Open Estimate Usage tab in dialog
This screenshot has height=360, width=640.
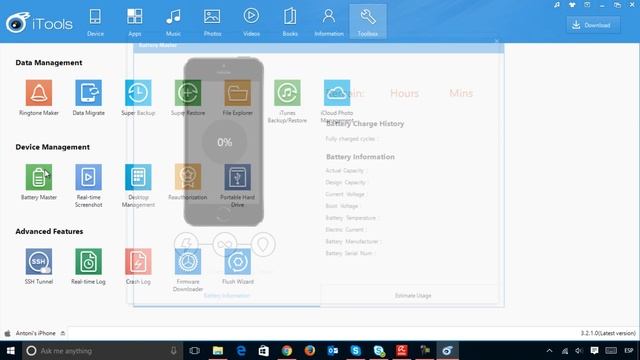coord(413,296)
